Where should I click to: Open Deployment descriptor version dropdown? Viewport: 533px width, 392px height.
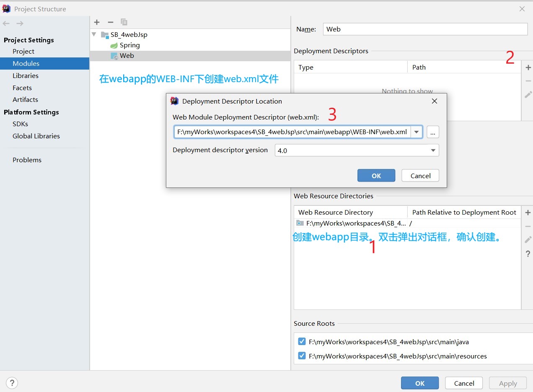(x=357, y=150)
